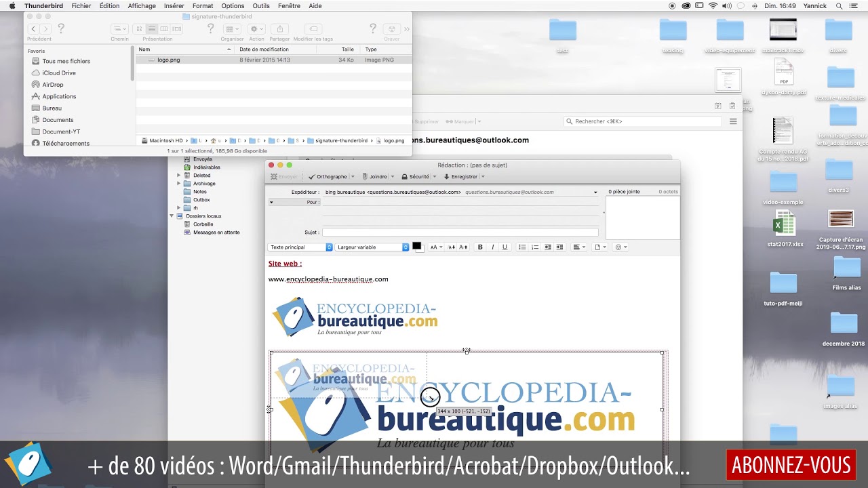Click the outdent text icon
Image resolution: width=868 pixels, height=488 pixels.
[x=547, y=247]
